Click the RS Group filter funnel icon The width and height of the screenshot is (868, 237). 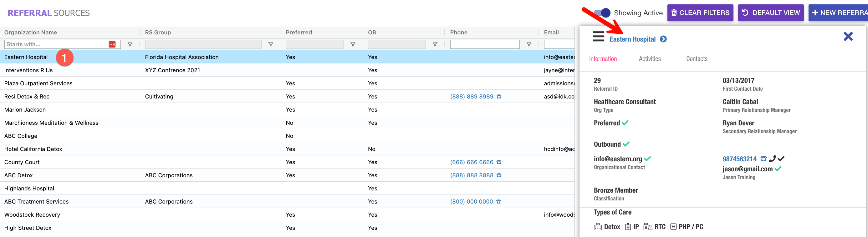point(270,44)
